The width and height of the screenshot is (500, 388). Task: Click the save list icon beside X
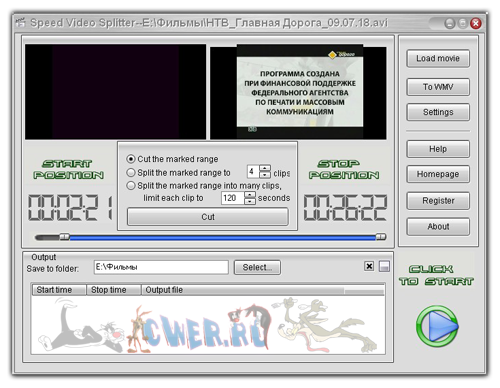(384, 266)
